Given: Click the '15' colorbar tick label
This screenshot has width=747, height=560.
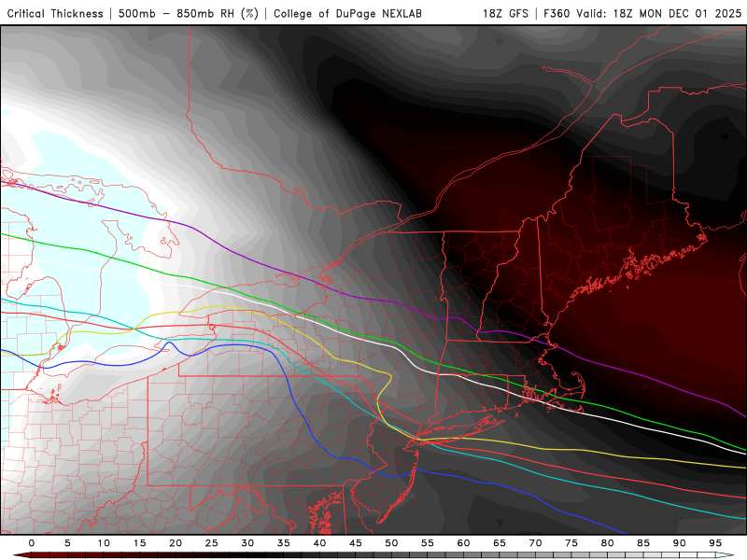Looking at the screenshot, I should [x=139, y=543].
